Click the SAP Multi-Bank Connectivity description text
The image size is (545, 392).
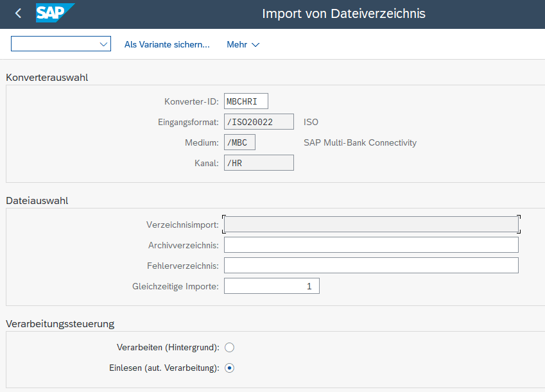359,142
